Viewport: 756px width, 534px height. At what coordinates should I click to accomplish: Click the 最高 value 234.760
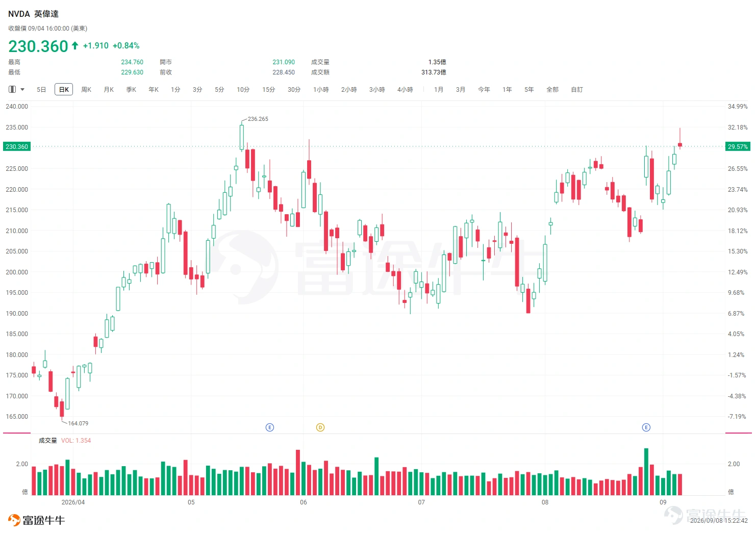(x=132, y=62)
